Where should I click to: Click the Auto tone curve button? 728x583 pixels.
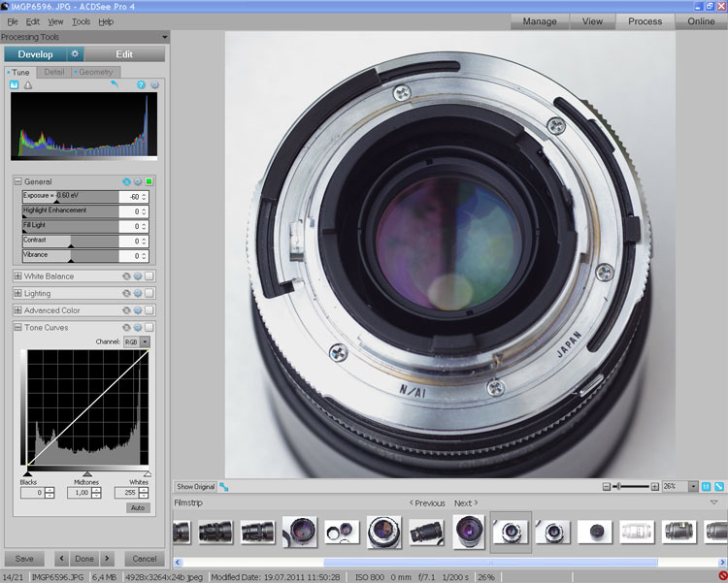138,507
